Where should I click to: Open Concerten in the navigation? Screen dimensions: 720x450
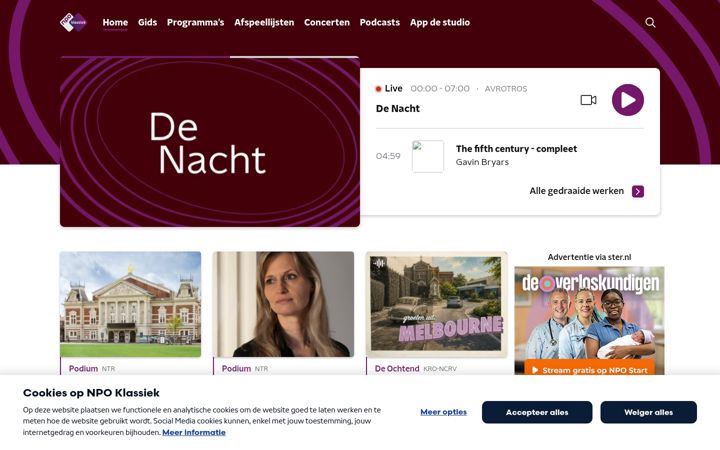tap(327, 22)
